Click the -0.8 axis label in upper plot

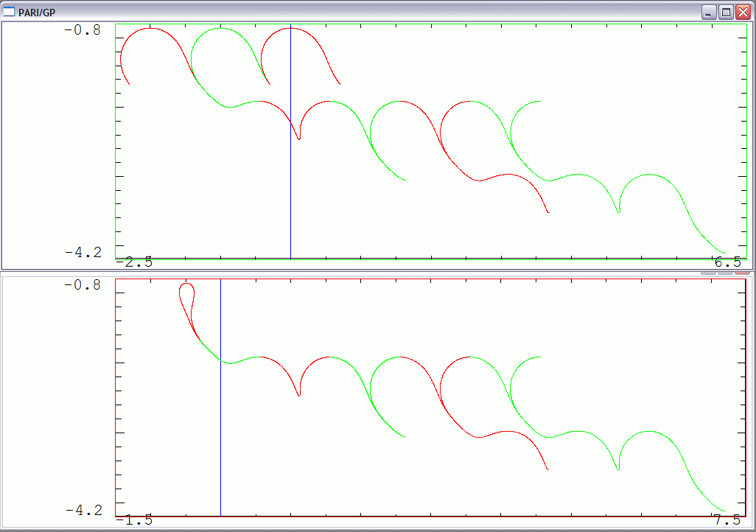tap(83, 32)
